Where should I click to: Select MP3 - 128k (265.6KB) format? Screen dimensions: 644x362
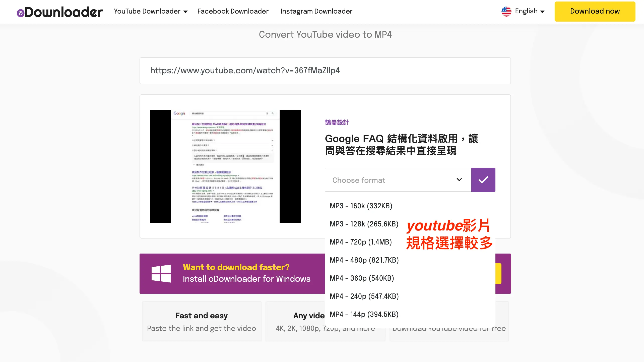(x=364, y=224)
